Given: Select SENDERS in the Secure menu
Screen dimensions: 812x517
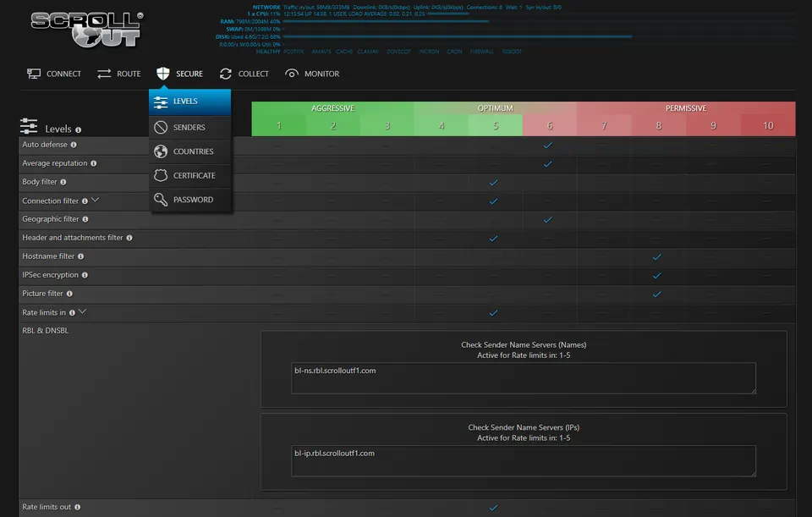Looking at the screenshot, I should 190,128.
